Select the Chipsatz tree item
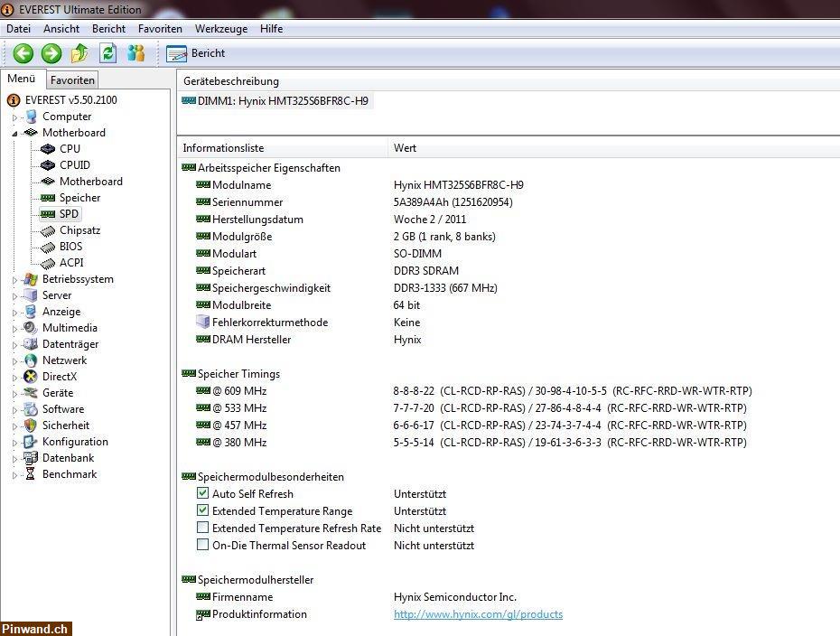 pyautogui.click(x=79, y=230)
